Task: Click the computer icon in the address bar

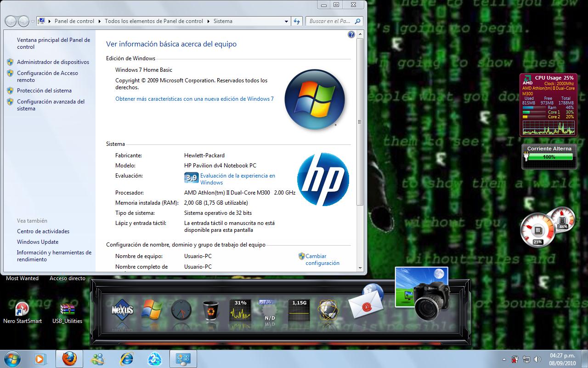Action: pyautogui.click(x=41, y=21)
